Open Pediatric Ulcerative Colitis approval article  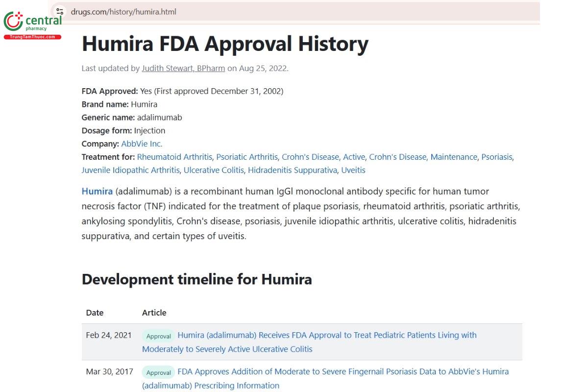coord(309,342)
